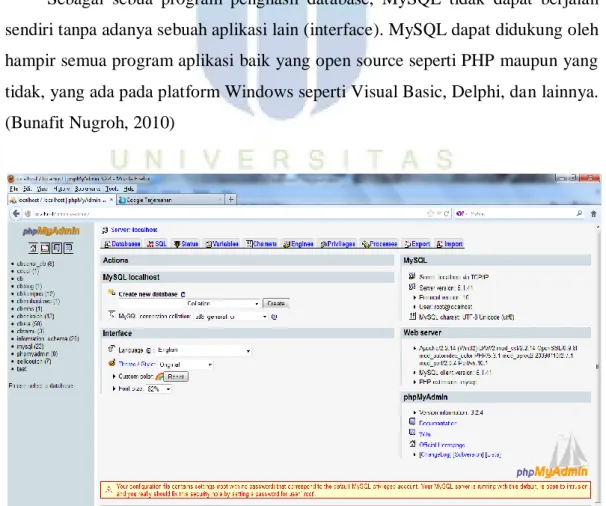Image resolution: width=606 pixels, height=506 pixels.
Task: Open the Firefox View menu
Action: click(x=42, y=189)
